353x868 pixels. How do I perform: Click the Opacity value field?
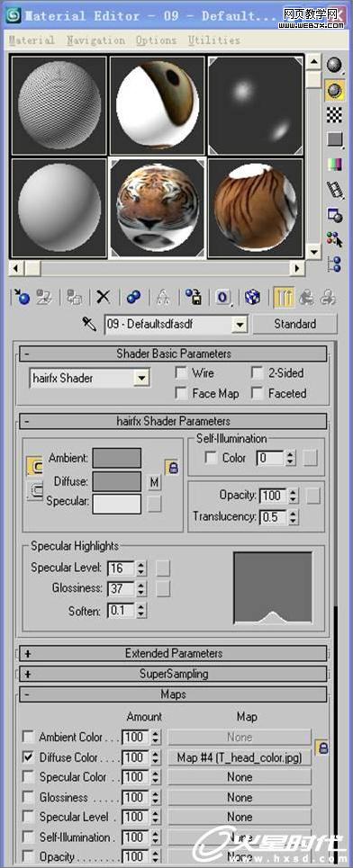273,496
